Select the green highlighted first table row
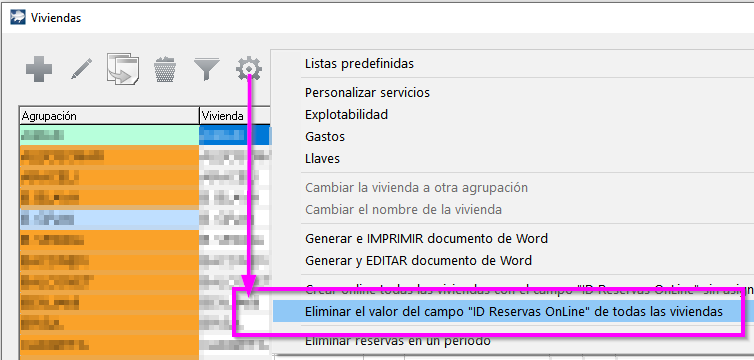The width and height of the screenshot is (754, 360). click(x=145, y=135)
